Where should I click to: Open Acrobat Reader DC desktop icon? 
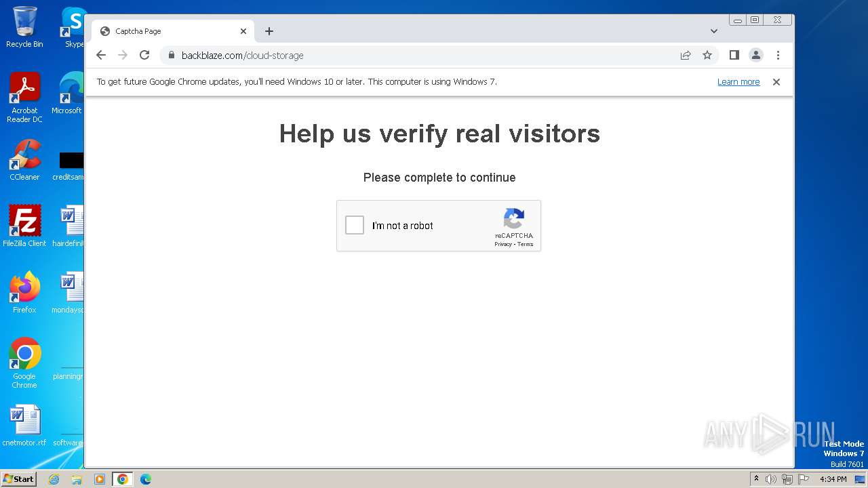24,98
